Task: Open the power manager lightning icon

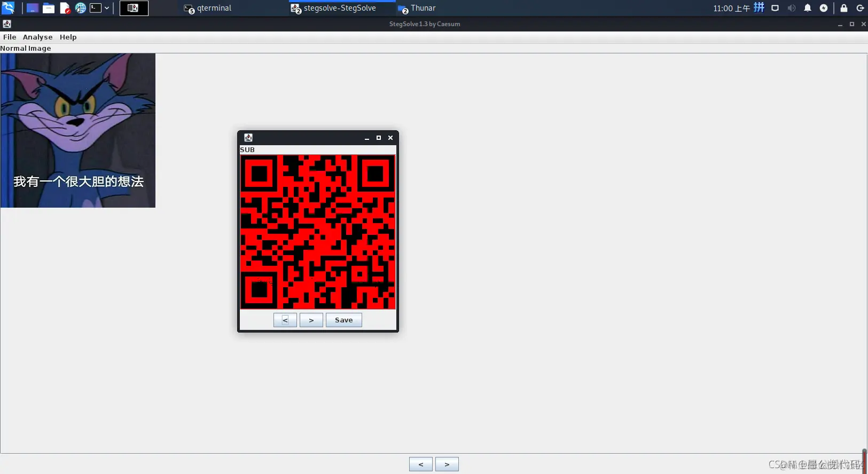Action: 824,8
